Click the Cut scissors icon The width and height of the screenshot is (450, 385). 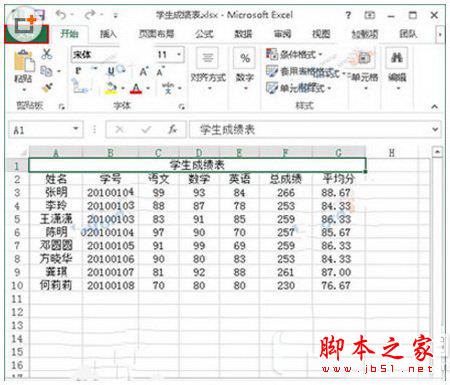coord(47,54)
